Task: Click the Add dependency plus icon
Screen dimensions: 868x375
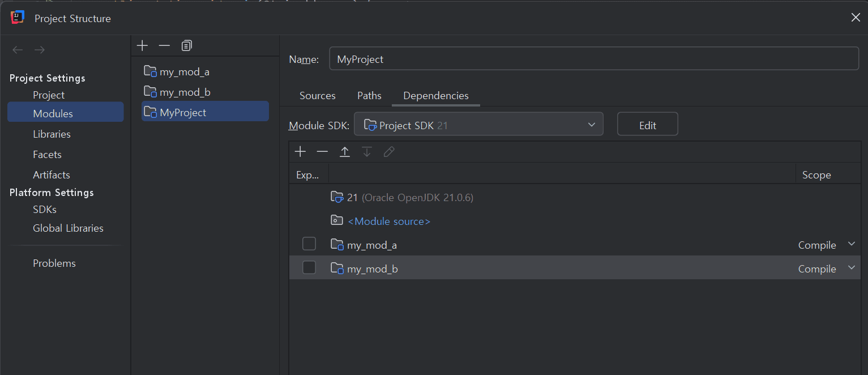Action: 300,152
